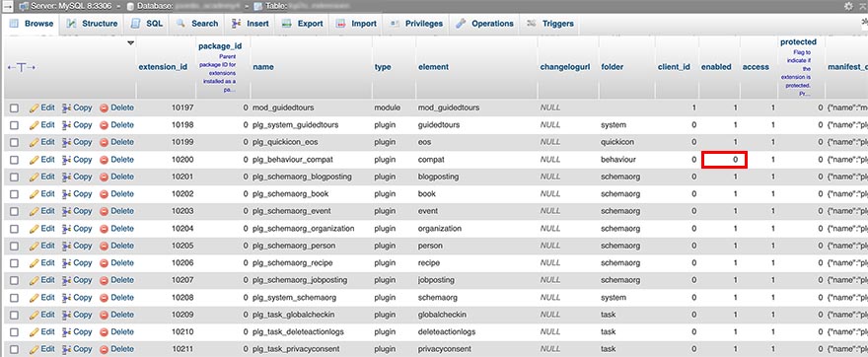
Task: Open the Triggers tab
Action: pyautogui.click(x=550, y=24)
